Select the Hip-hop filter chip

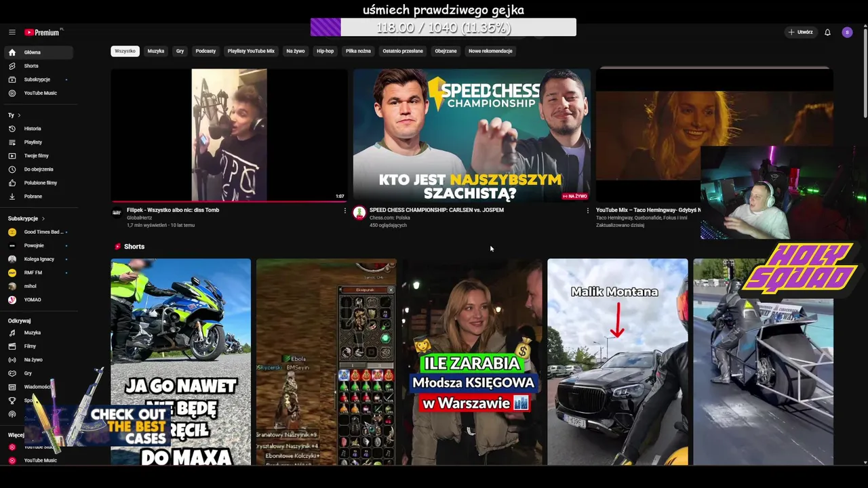point(325,51)
